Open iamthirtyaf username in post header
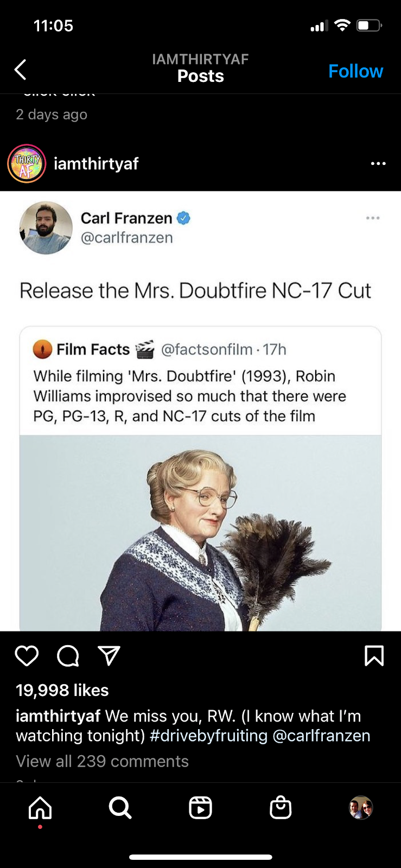This screenshot has width=401, height=868. [96, 163]
